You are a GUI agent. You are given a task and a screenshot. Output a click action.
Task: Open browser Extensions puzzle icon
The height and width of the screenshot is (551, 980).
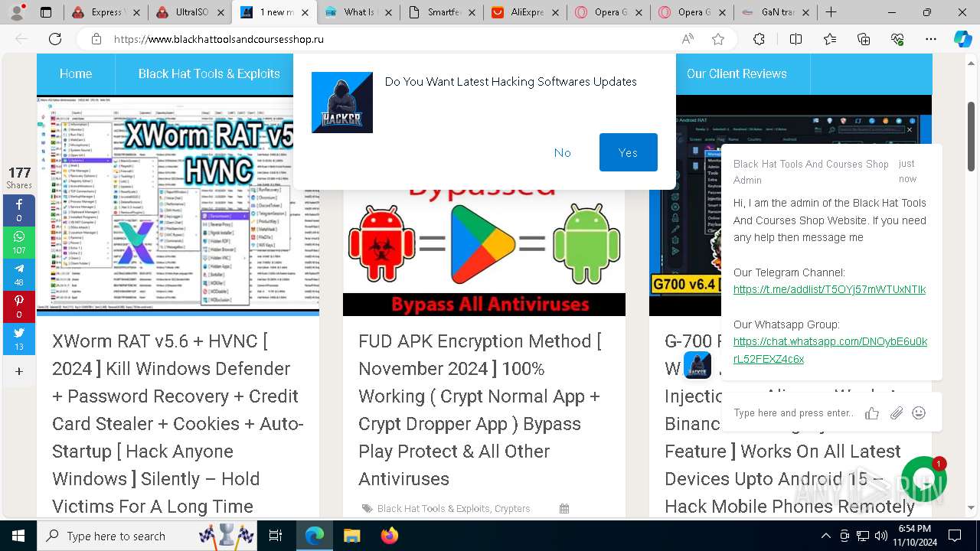759,39
